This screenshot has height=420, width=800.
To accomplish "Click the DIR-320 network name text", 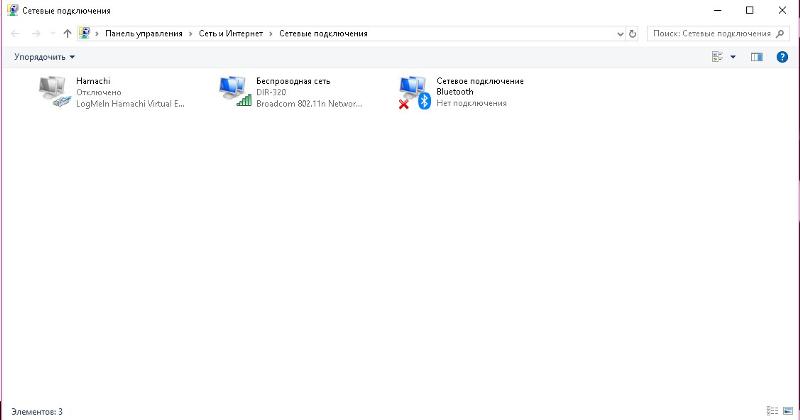I will point(271,92).
